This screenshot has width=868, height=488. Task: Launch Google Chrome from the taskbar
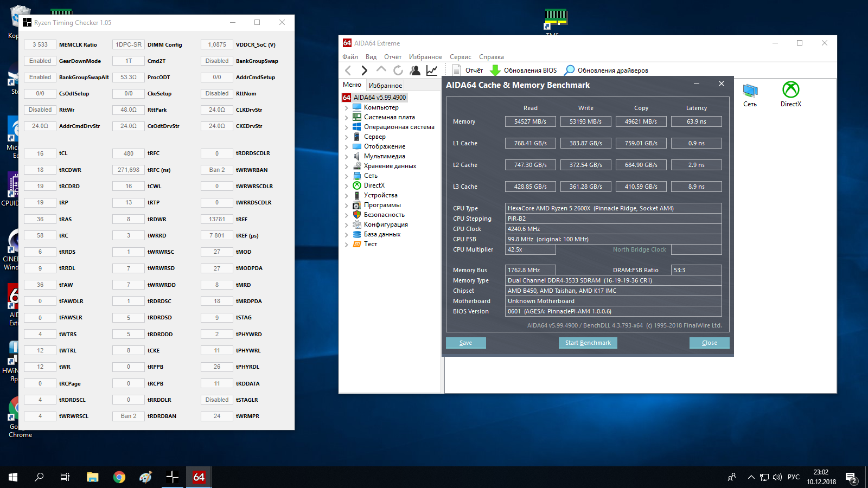(119, 477)
